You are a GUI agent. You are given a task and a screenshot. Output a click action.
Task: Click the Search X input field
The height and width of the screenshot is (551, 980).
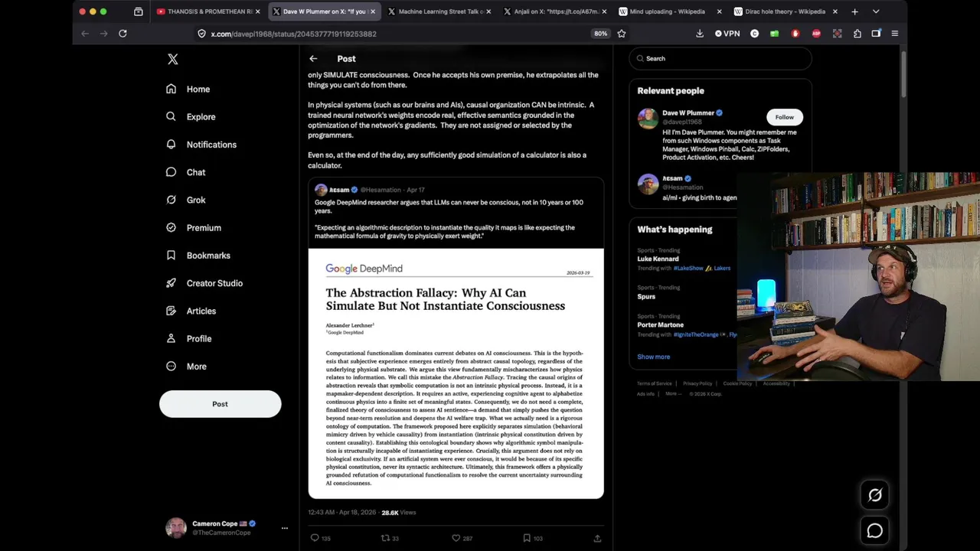coord(720,58)
